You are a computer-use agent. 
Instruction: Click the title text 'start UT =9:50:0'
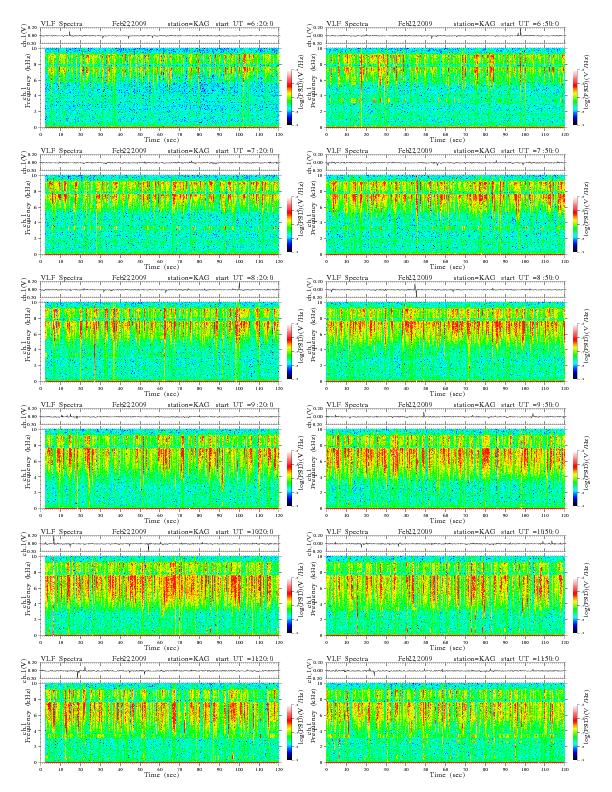pyautogui.click(x=530, y=405)
